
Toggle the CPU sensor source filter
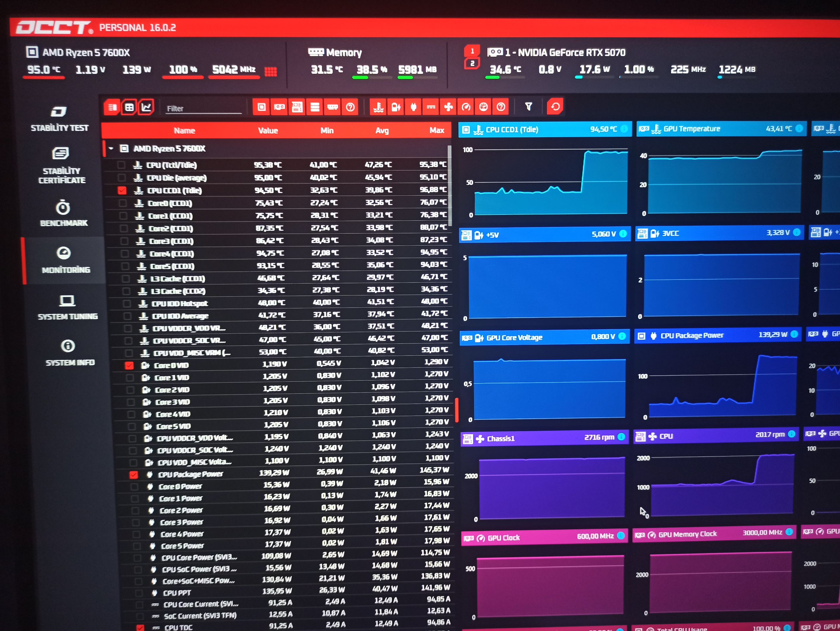pos(261,107)
